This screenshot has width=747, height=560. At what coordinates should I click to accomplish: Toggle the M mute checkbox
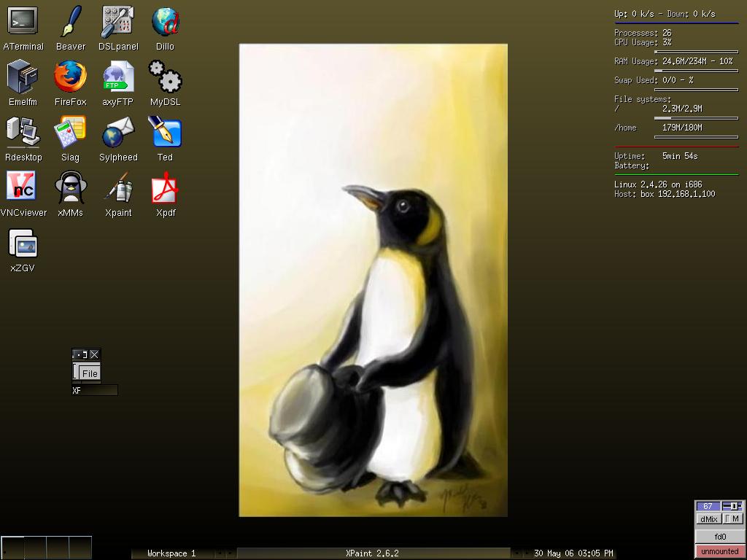[733, 519]
